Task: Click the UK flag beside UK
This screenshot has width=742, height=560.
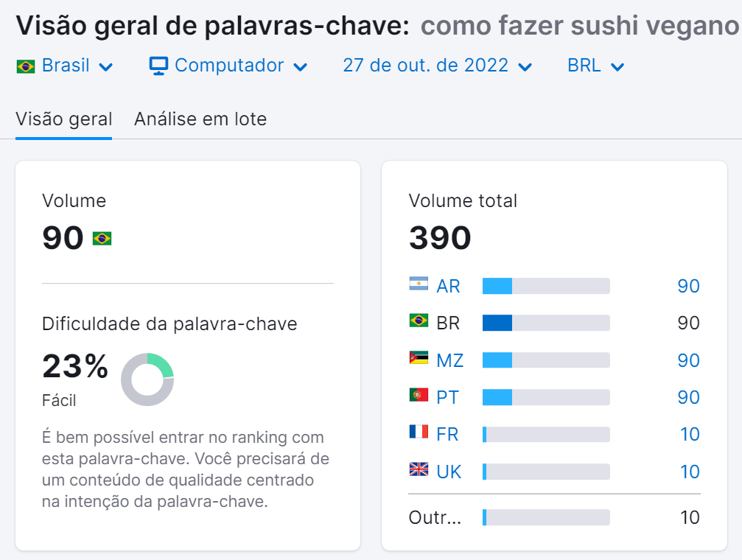Action: pos(418,472)
